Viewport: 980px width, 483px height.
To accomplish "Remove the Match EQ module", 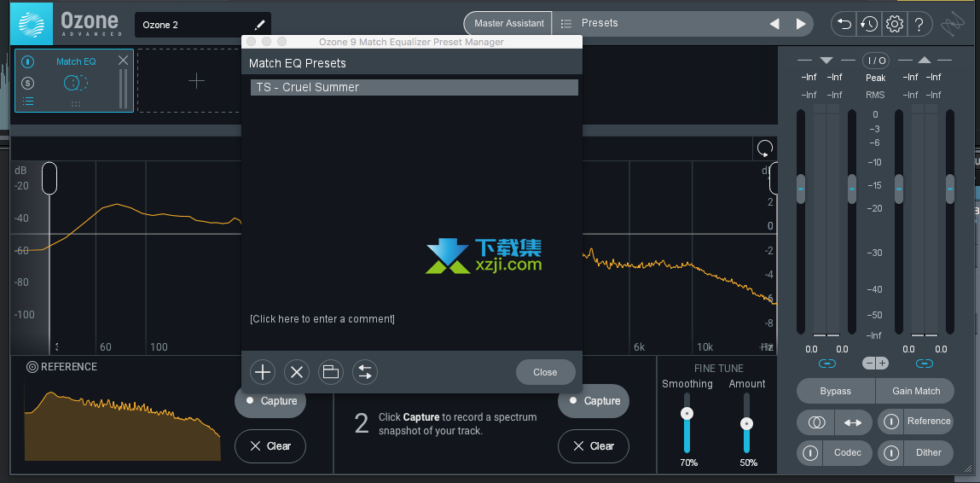I will tap(123, 60).
